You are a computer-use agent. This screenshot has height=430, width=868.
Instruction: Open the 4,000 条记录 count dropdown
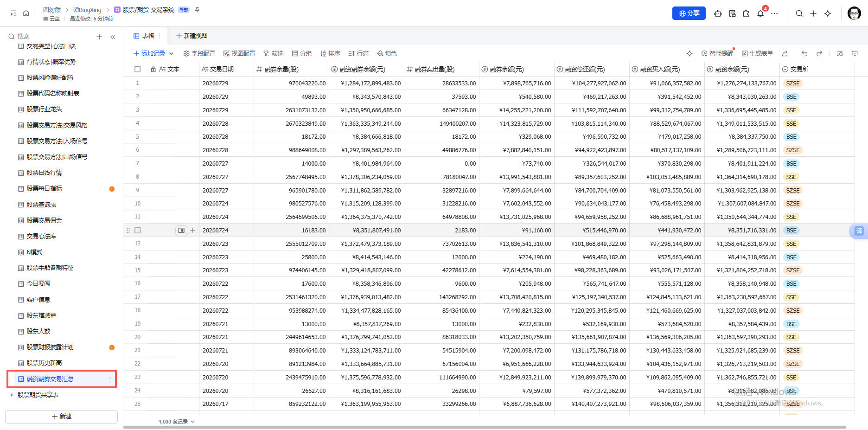click(176, 422)
